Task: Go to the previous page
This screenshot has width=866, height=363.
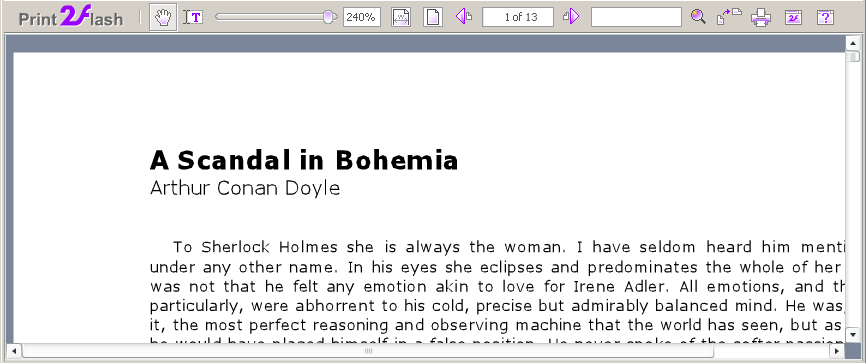Action: [x=463, y=17]
